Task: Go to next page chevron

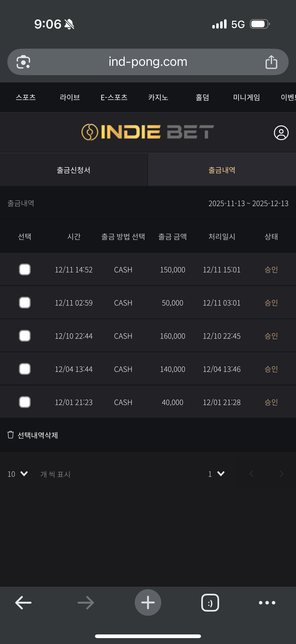Action: (282, 474)
